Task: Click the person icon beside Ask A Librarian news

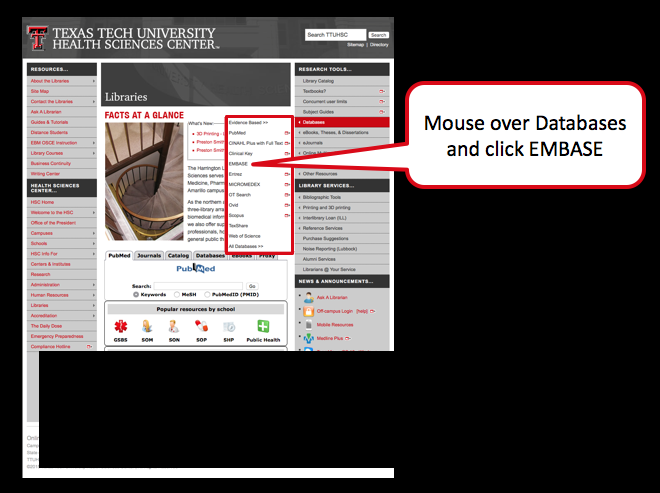Action: coord(309,298)
